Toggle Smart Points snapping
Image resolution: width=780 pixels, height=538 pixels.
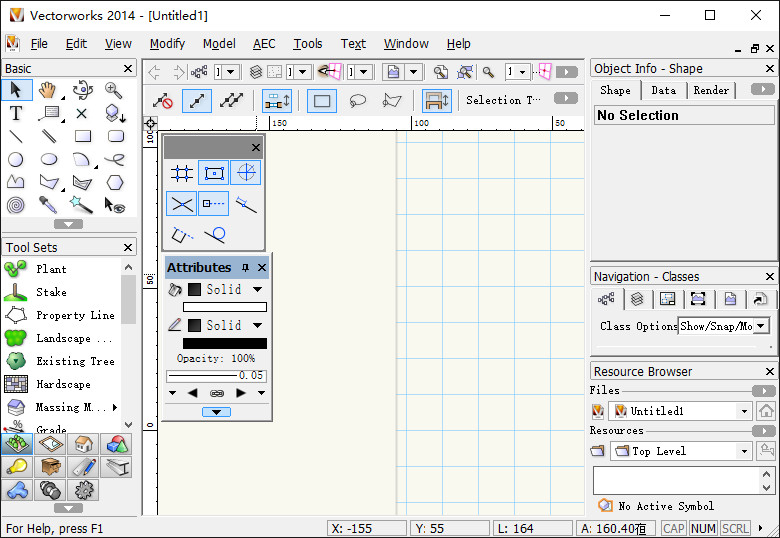pos(214,204)
